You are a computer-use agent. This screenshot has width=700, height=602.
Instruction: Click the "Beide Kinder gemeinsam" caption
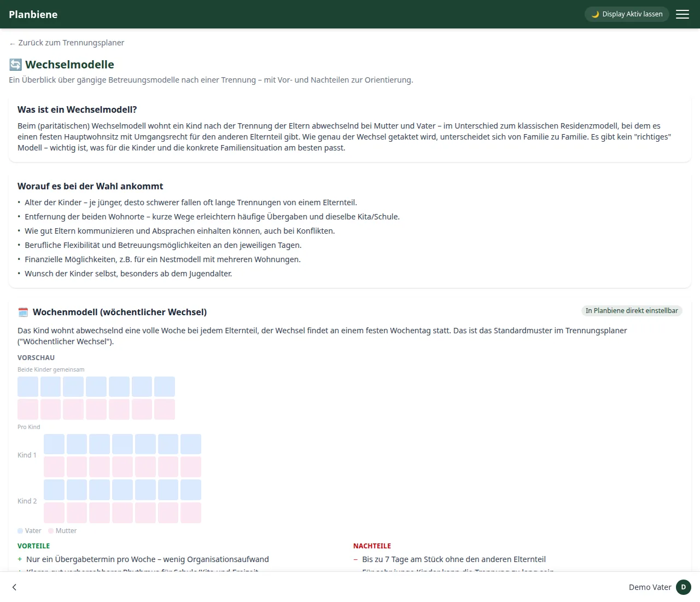[51, 369]
